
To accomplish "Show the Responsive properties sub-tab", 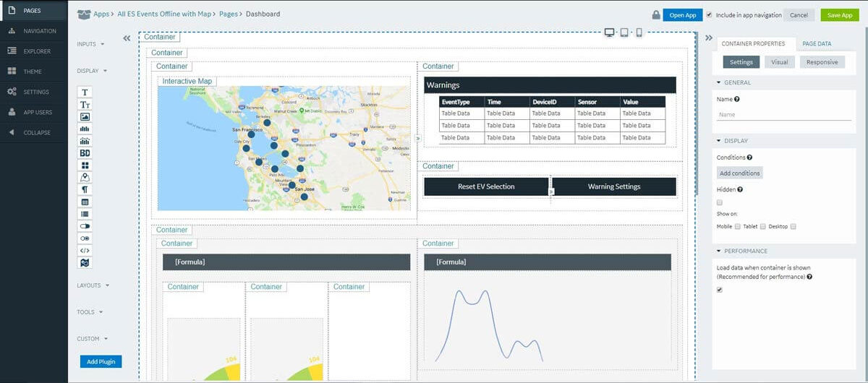I will point(822,62).
